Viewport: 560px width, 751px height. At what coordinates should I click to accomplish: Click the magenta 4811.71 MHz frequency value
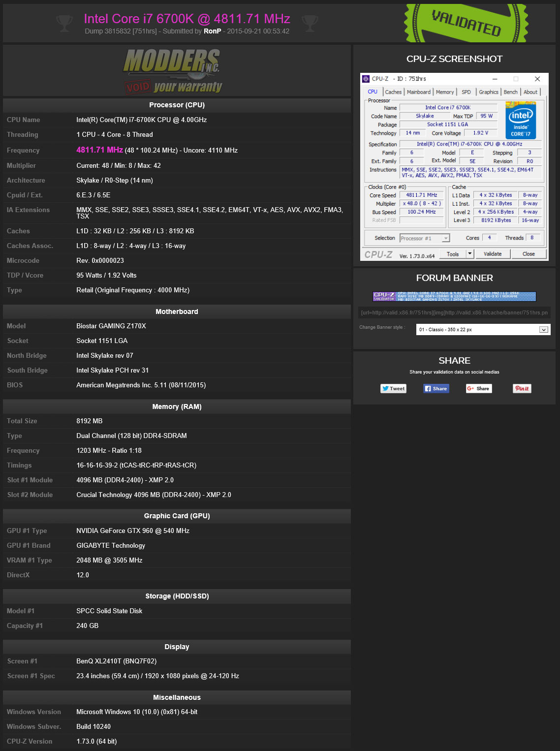[99, 150]
